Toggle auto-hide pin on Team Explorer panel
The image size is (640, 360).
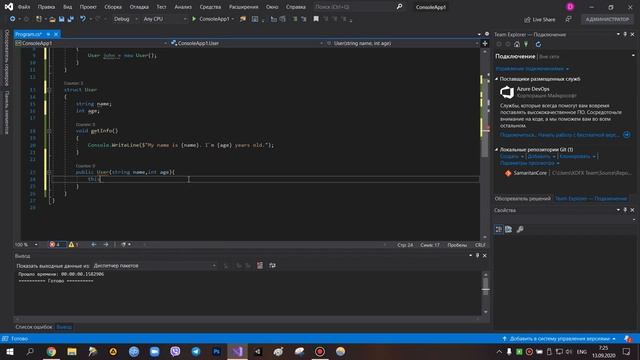(625, 34)
